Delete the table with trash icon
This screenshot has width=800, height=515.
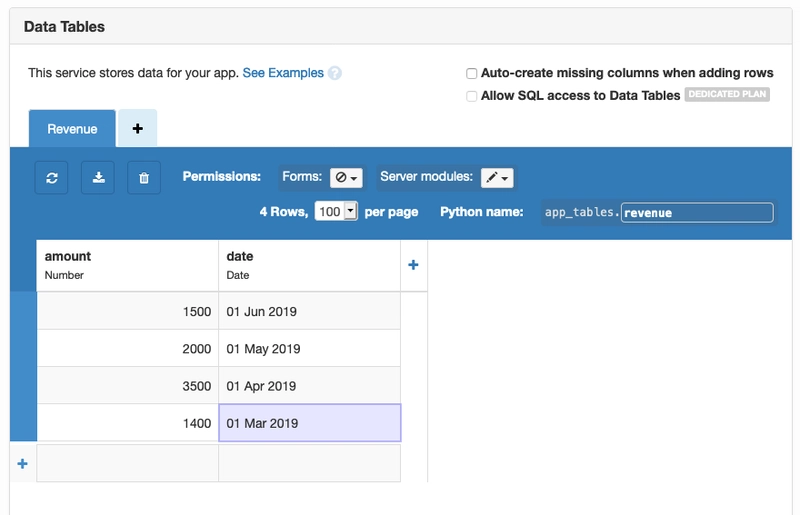pos(144,178)
